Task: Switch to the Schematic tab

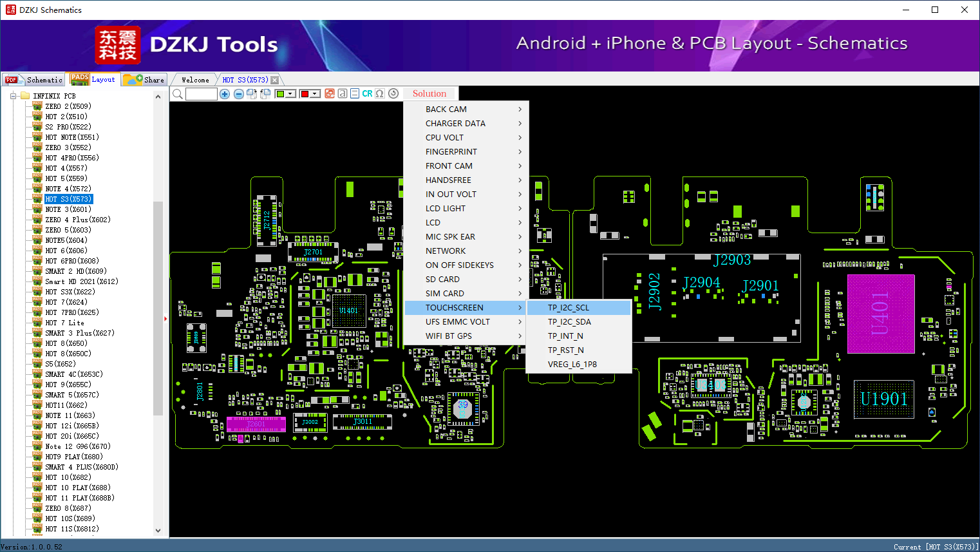Action: click(33, 80)
